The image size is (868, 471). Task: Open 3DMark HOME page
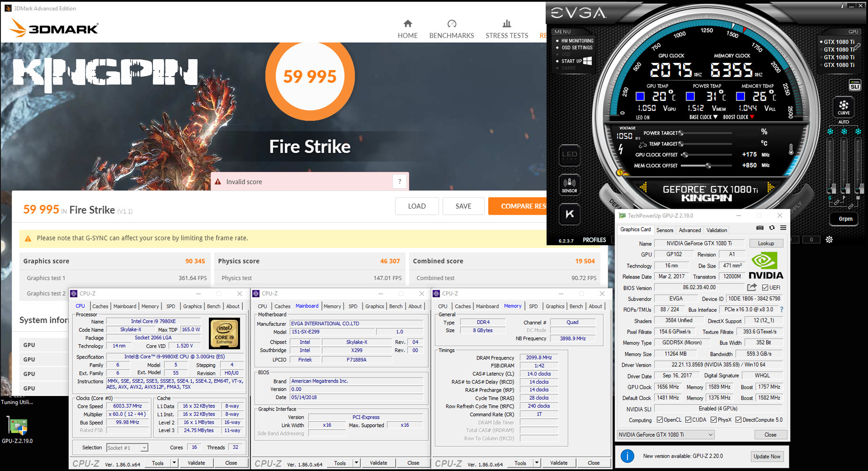(407, 30)
